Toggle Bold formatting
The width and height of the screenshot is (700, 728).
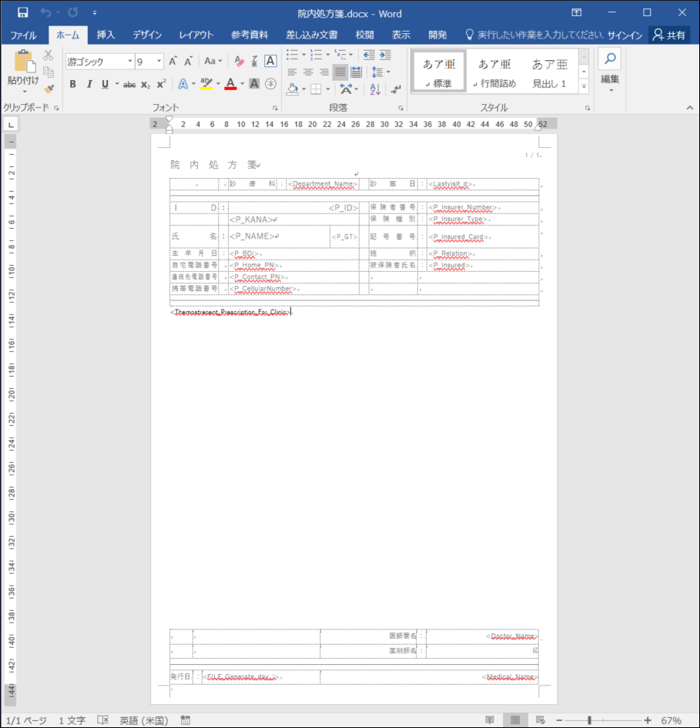[x=72, y=84]
